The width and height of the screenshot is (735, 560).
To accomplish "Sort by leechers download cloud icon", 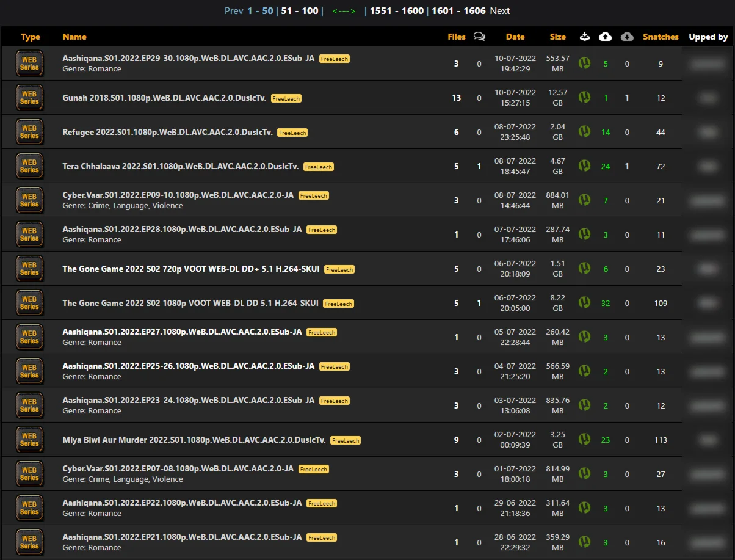I will [627, 37].
